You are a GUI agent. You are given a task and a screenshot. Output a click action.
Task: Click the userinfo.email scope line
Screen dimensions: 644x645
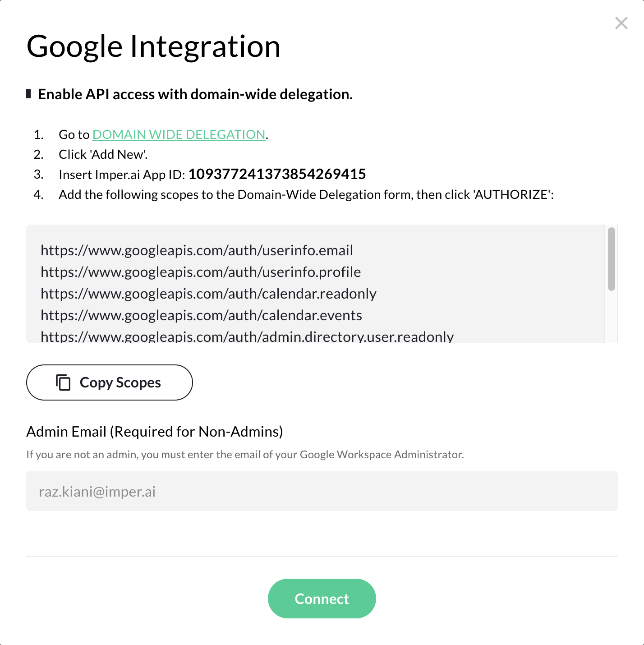coord(197,250)
